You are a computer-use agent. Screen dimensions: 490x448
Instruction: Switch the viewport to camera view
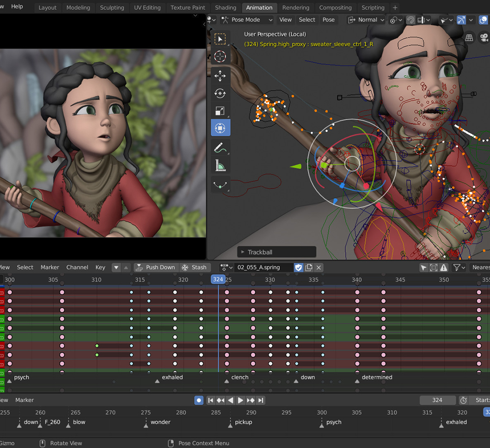484,37
